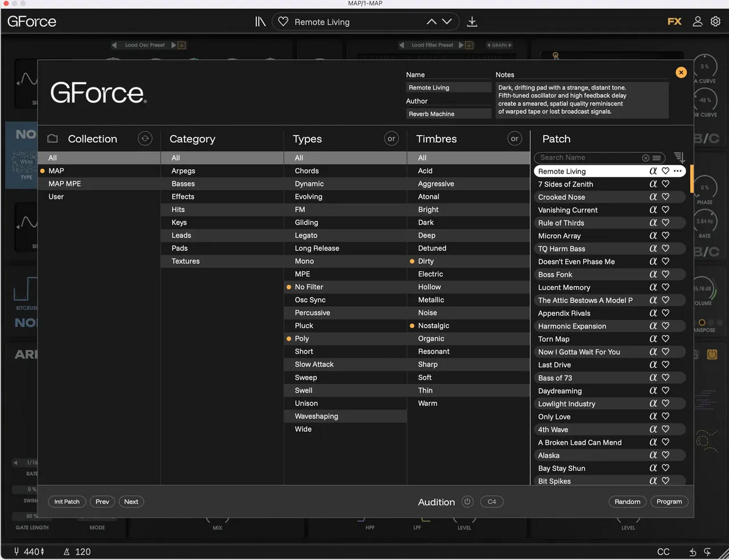Image resolution: width=729 pixels, height=560 pixels.
Task: Click next arrow beside Load Filter Preset
Action: pyautogui.click(x=460, y=45)
